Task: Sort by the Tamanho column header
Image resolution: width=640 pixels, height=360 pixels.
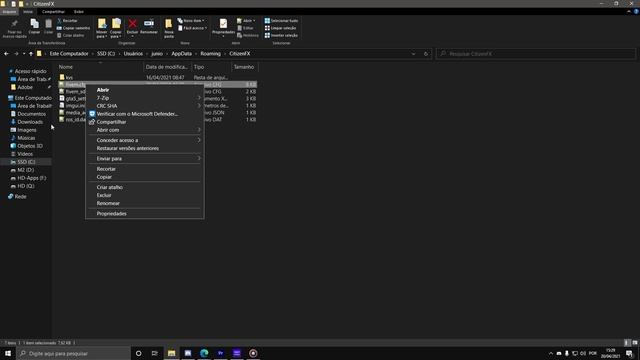Action: (x=244, y=67)
